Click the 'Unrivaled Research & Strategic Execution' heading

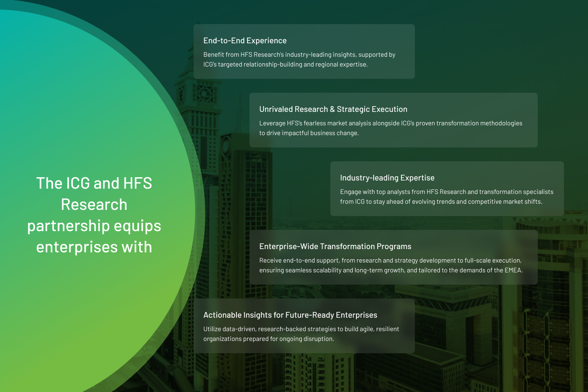pos(333,109)
